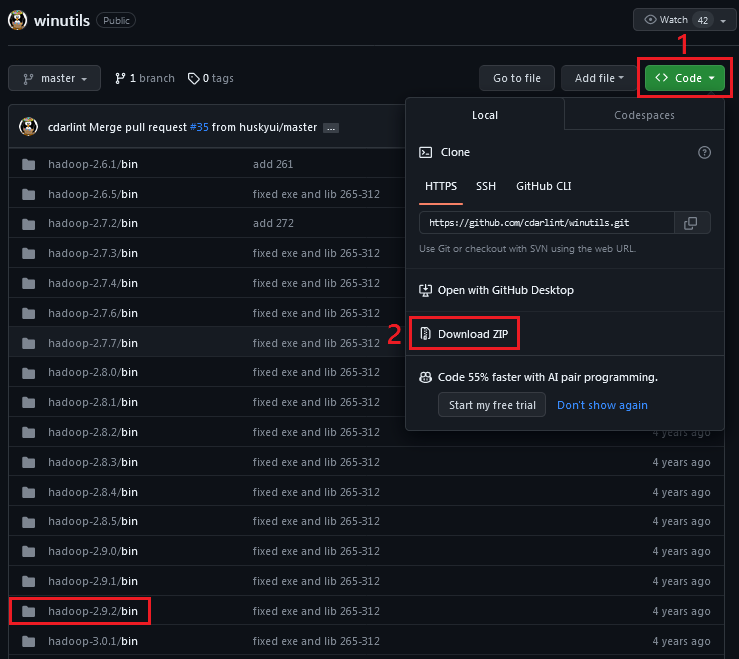The width and height of the screenshot is (739, 659).
Task: Toggle the green Code dropdown button
Action: click(684, 78)
